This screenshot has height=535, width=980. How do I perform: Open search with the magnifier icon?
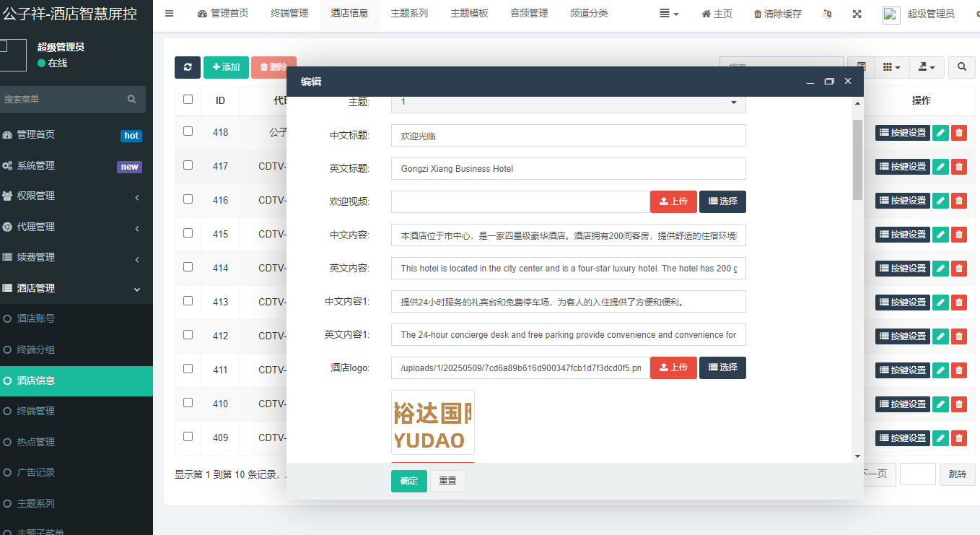(961, 66)
